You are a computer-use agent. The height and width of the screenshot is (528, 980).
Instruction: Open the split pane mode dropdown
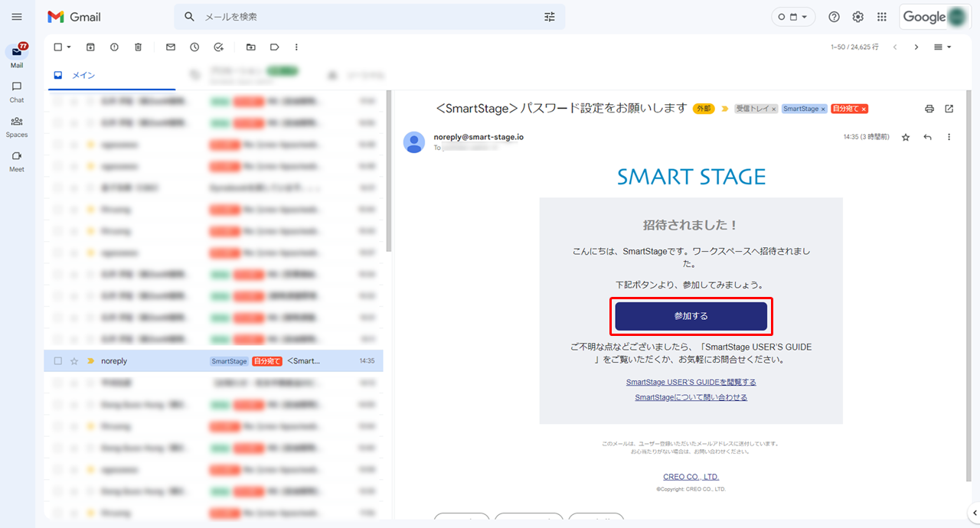tap(942, 47)
